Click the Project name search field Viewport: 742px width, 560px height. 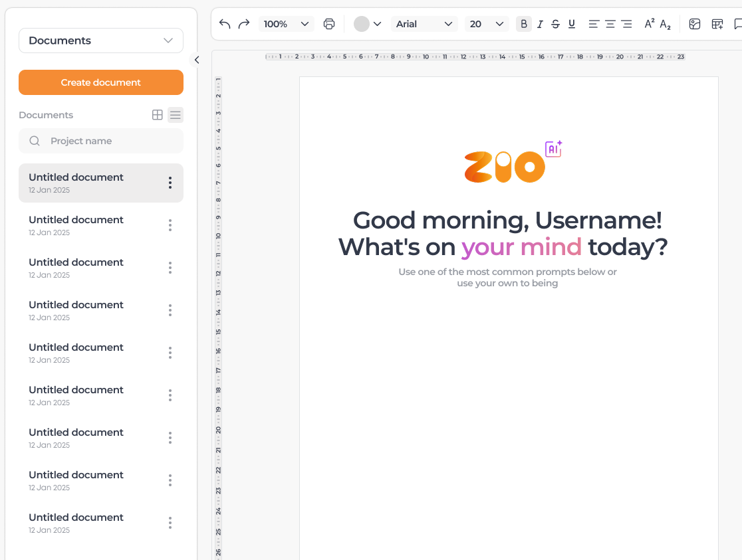coord(100,141)
